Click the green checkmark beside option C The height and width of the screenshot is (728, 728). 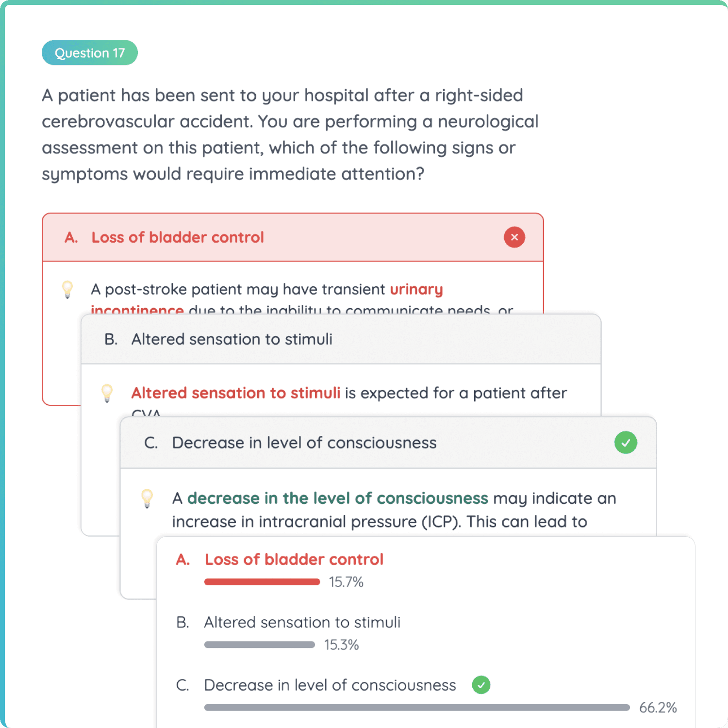[626, 442]
